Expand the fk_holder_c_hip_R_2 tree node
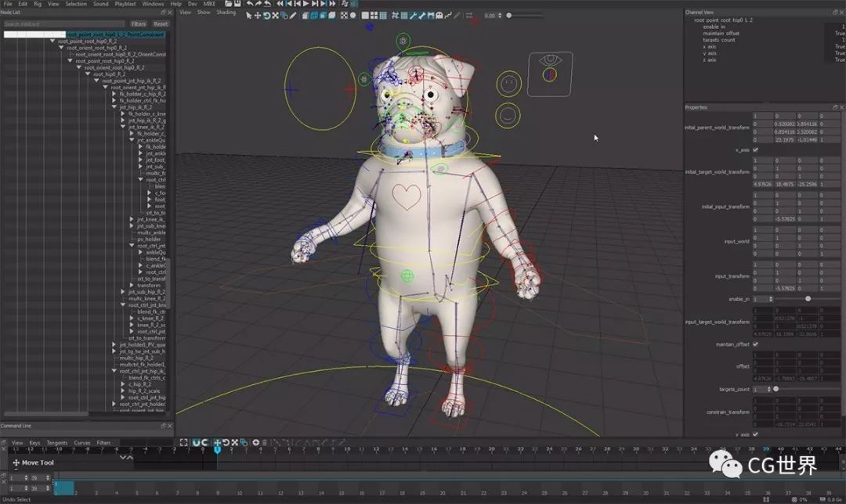Viewport: 846px width, 504px height. [x=114, y=94]
